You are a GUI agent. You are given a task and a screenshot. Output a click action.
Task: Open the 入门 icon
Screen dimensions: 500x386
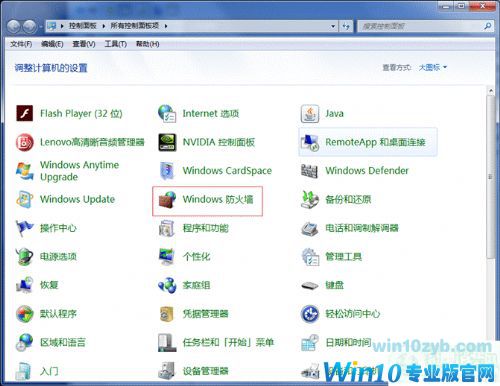pos(24,371)
